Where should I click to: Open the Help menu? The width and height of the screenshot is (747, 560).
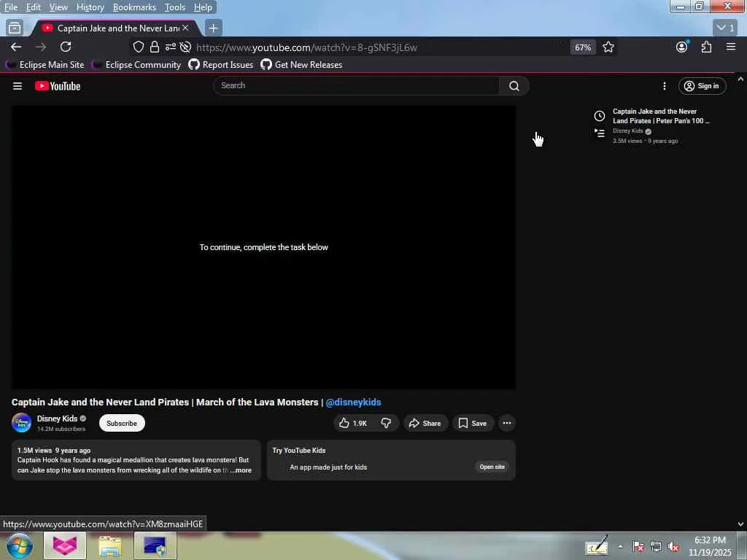click(x=203, y=7)
